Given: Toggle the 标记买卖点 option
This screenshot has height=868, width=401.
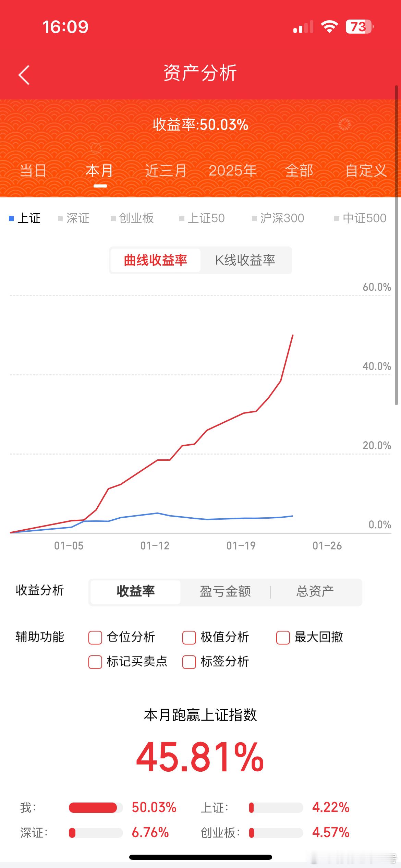Looking at the screenshot, I should pos(95,662).
